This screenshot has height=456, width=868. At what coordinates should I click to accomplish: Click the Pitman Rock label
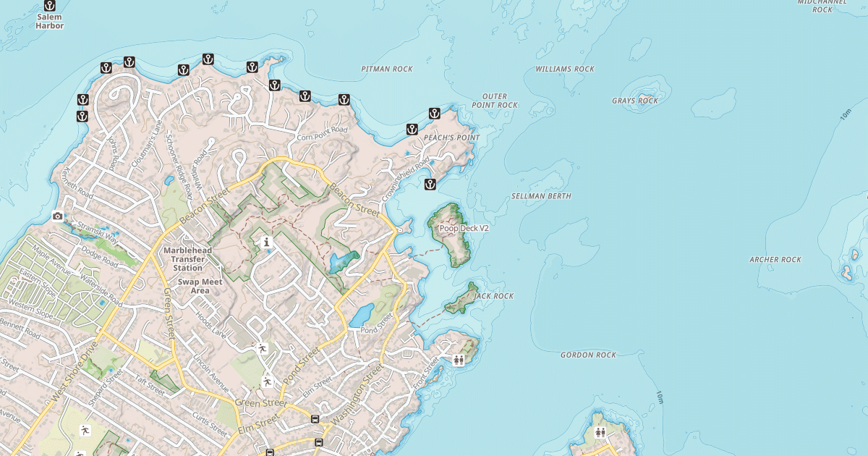[387, 69]
